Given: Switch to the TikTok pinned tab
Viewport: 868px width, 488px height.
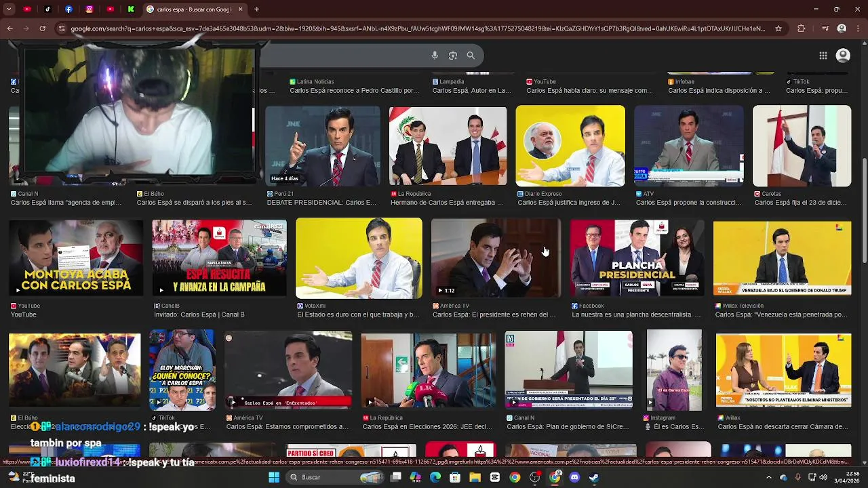Looking at the screenshot, I should pyautogui.click(x=47, y=9).
